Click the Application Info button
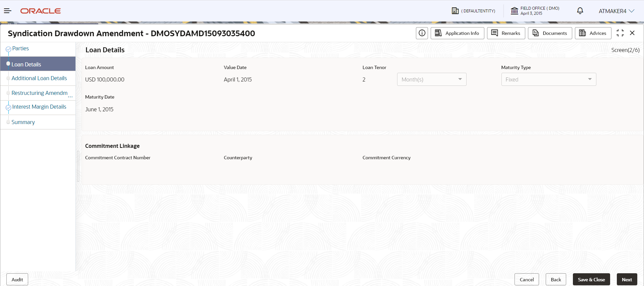Image resolution: width=644 pixels, height=286 pixels. pyautogui.click(x=458, y=33)
